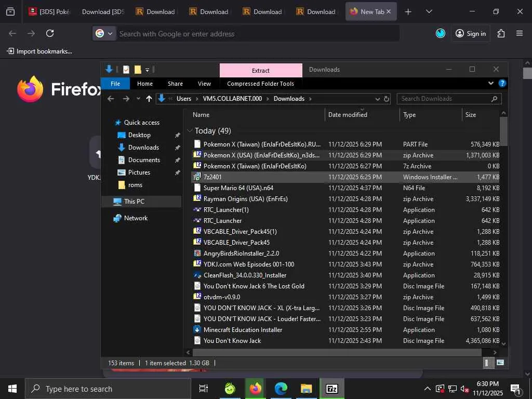Select Super Mario 64 (USA).n64 file
532x399 pixels.
pyautogui.click(x=345, y=188)
